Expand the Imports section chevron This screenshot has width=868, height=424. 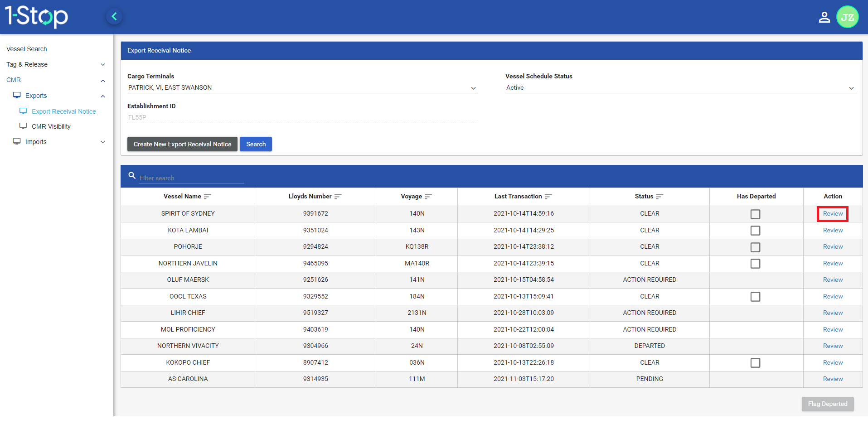pos(103,142)
